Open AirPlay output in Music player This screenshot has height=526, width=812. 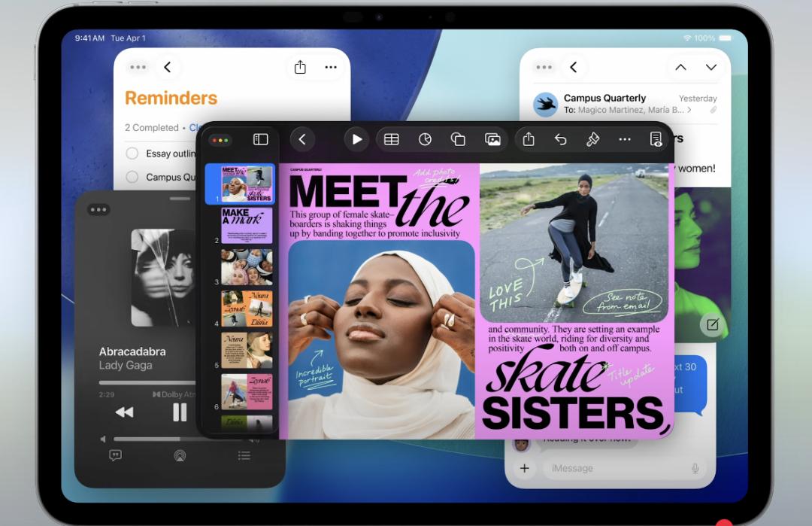180,455
